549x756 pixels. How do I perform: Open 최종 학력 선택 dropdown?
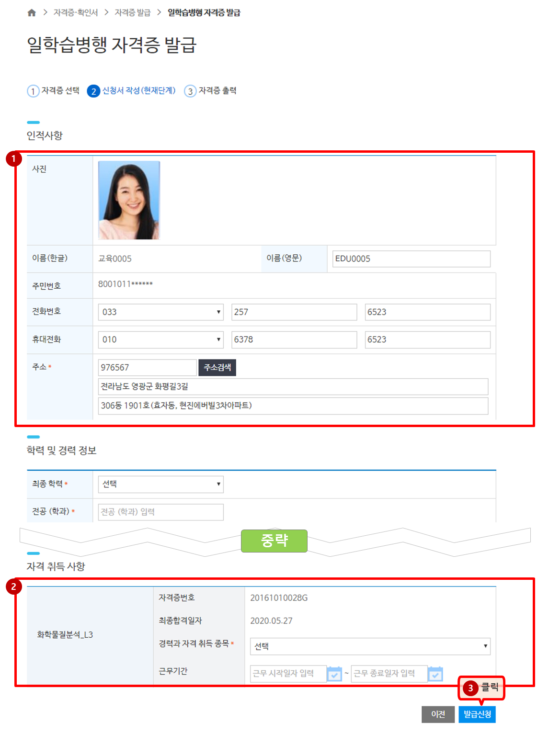[x=160, y=484]
